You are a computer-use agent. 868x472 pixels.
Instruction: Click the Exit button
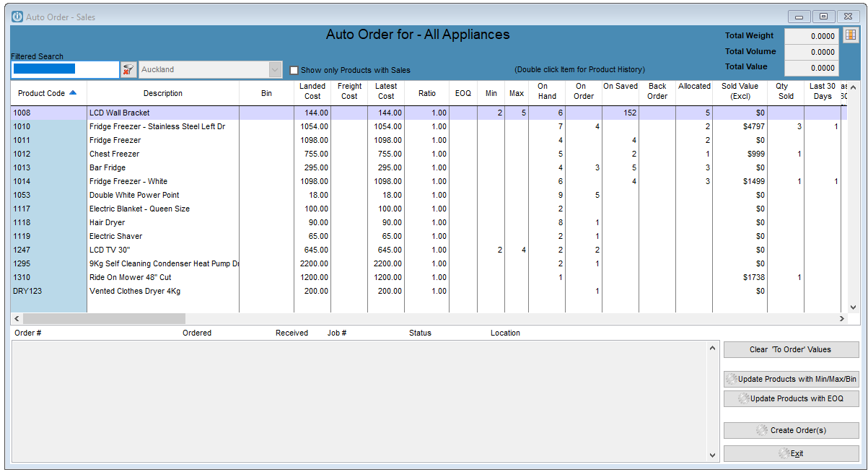[x=792, y=453]
